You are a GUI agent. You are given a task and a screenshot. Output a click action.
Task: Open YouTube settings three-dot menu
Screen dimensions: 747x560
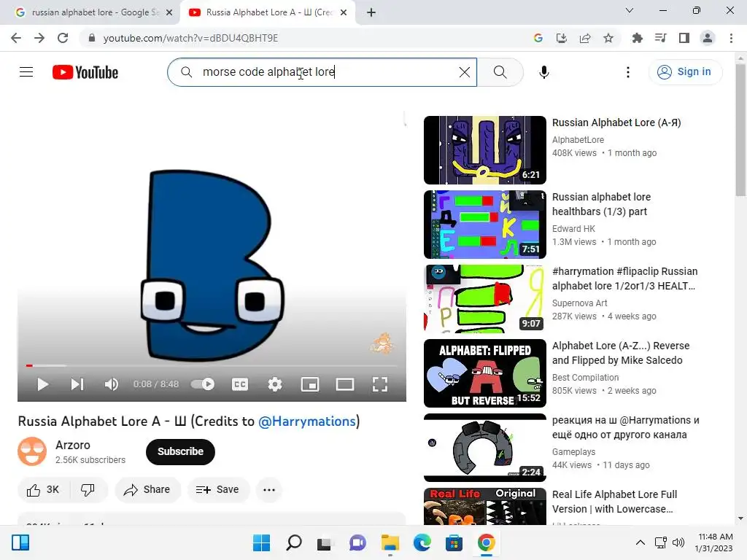point(628,72)
